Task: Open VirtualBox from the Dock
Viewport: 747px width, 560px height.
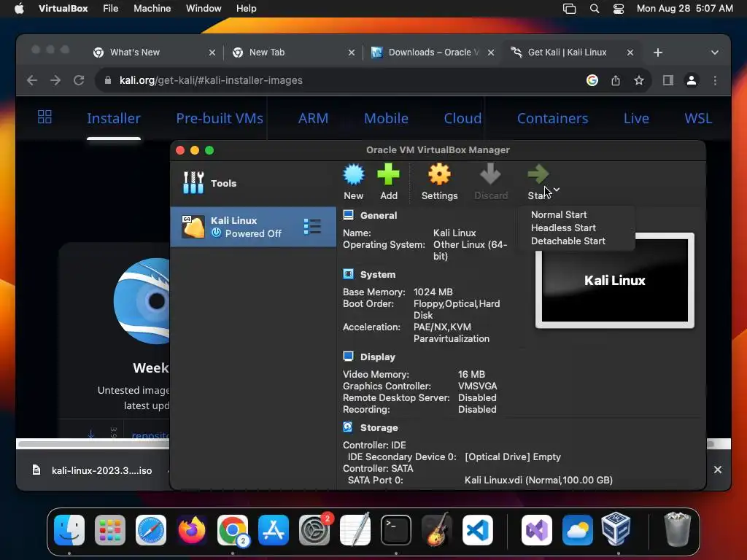Action: coord(616,529)
